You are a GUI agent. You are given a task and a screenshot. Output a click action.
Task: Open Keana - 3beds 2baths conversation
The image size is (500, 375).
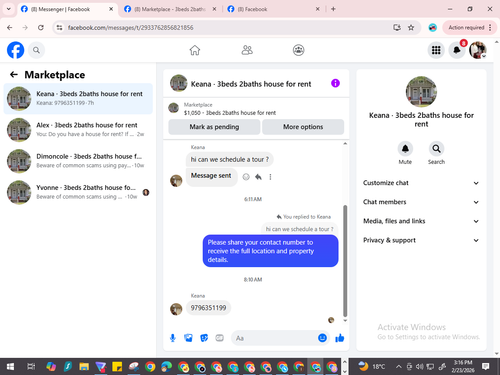pyautogui.click(x=78, y=98)
